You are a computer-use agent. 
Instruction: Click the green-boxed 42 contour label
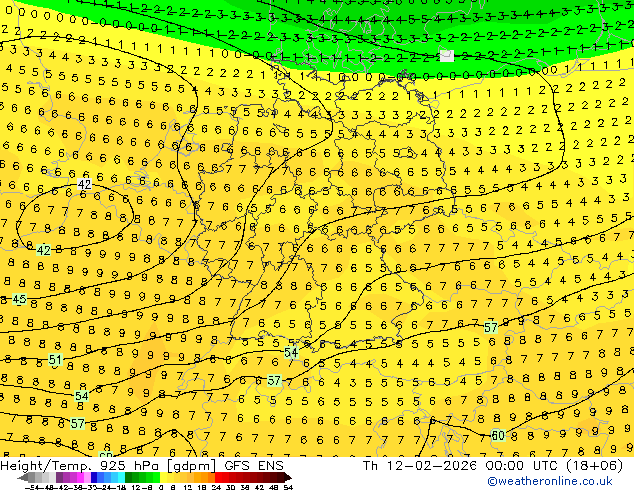click(x=44, y=251)
